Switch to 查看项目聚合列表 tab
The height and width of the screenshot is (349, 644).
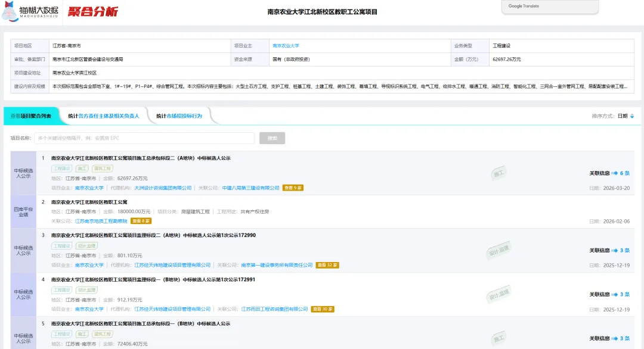(x=31, y=116)
